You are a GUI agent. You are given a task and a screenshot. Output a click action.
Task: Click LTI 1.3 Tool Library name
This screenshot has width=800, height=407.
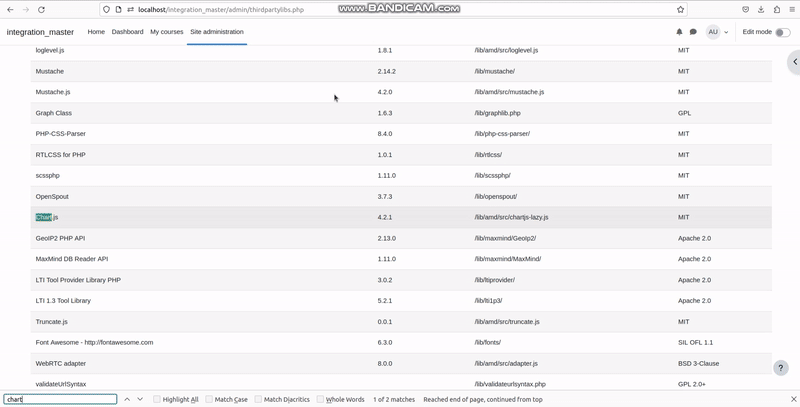(63, 301)
